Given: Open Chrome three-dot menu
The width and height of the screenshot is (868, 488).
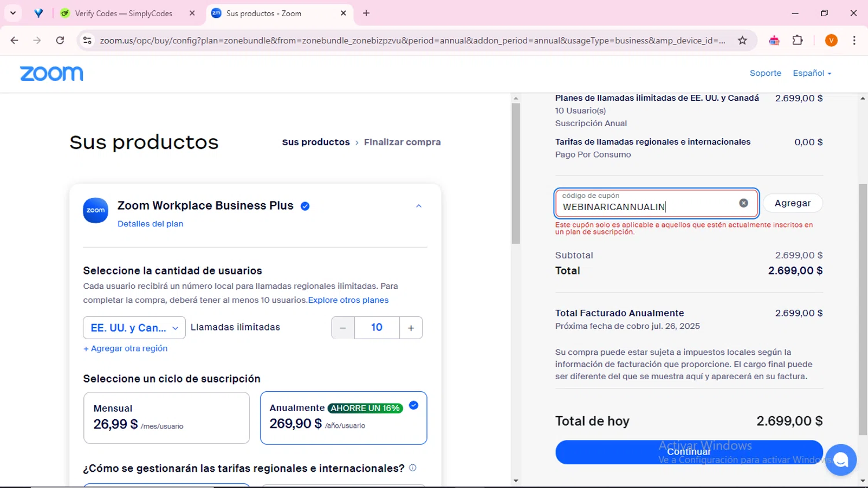Looking at the screenshot, I should [854, 41].
